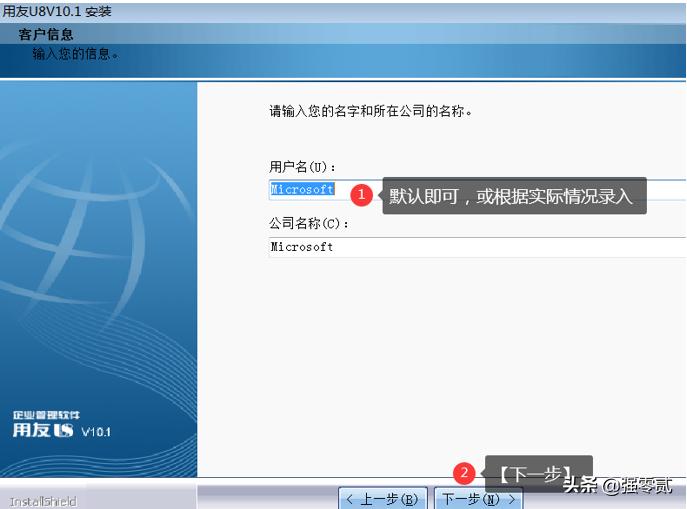The width and height of the screenshot is (687, 509).
Task: Proceed with 下一步(N) button
Action: tap(478, 499)
